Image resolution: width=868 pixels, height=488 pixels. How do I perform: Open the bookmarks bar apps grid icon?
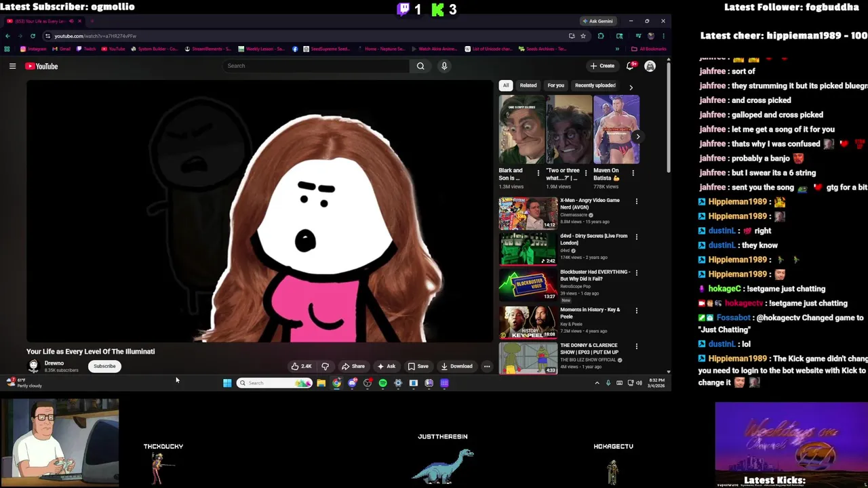(7, 49)
